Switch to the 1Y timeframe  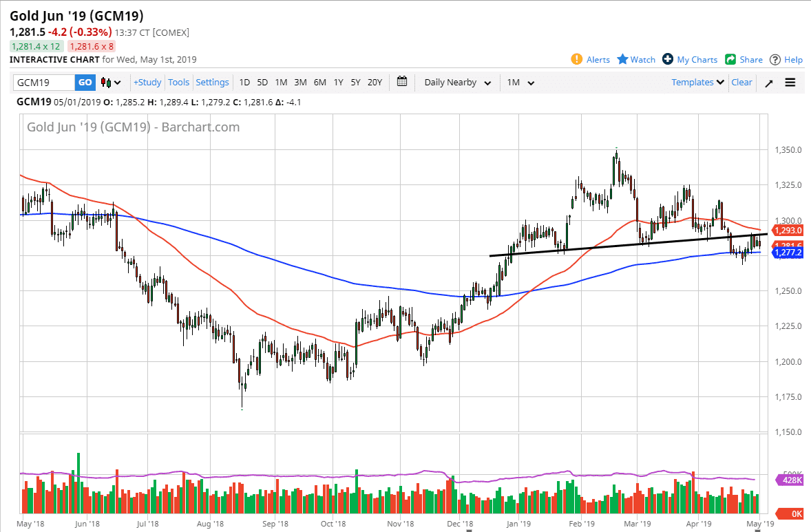pos(338,82)
